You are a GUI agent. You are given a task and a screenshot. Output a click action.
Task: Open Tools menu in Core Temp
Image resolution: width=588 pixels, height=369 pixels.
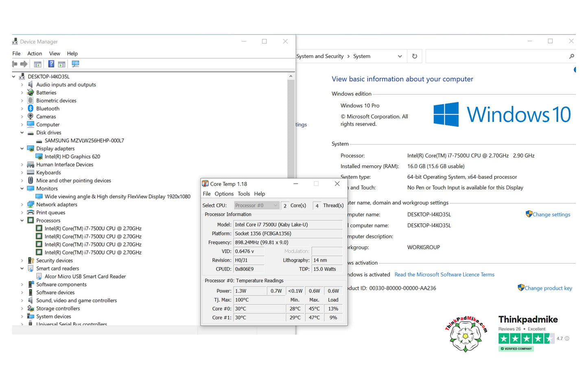coord(244,194)
